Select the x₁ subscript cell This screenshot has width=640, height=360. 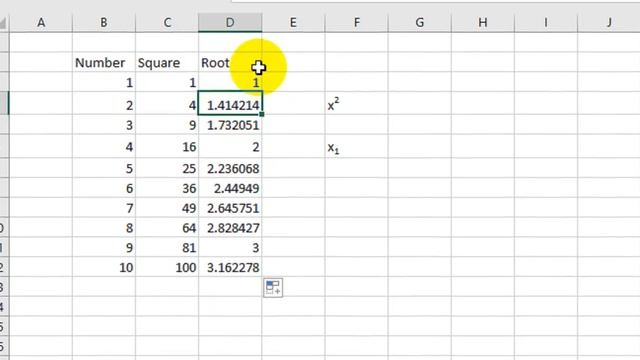point(356,147)
